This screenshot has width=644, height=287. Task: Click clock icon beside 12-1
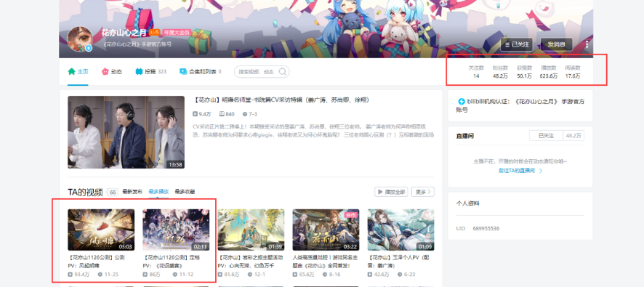click(250, 274)
